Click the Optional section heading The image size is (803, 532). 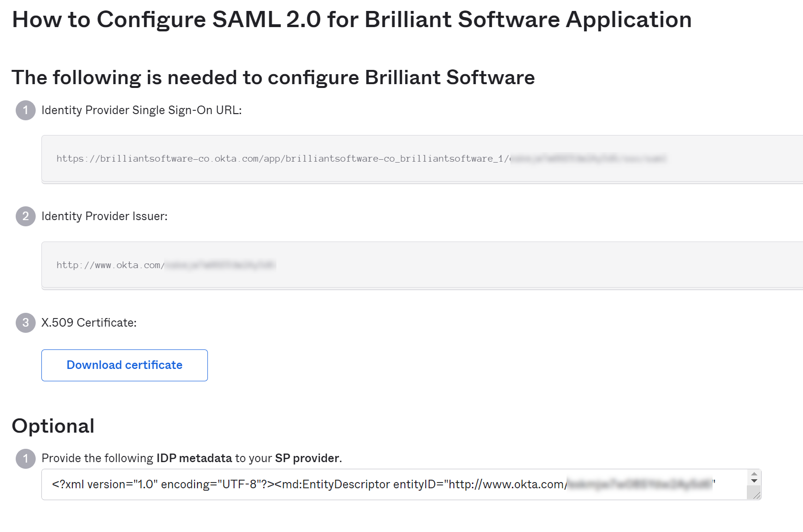(53, 426)
